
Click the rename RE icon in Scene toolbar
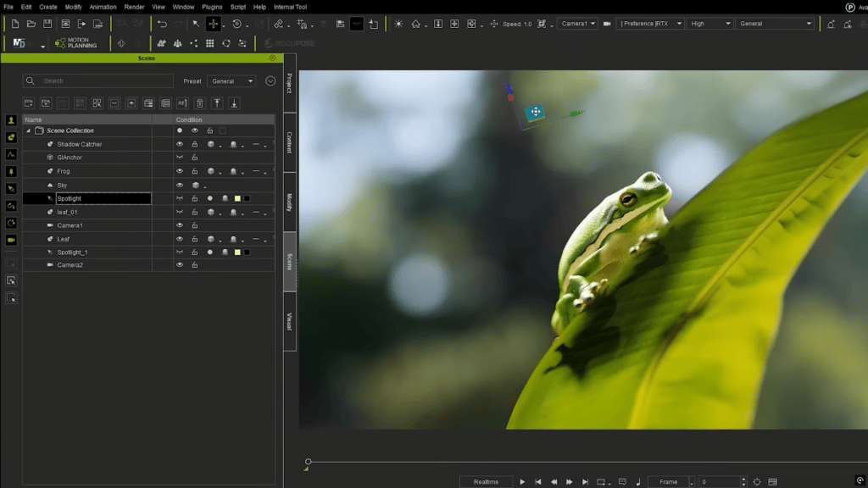(x=183, y=103)
